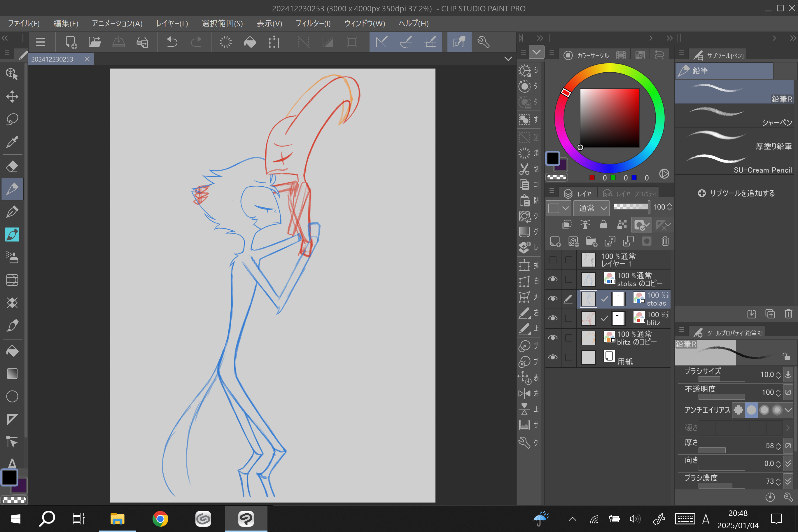Image resolution: width=798 pixels, height=532 pixels.
Task: Select the シャーペン sub tool
Action: click(x=734, y=116)
